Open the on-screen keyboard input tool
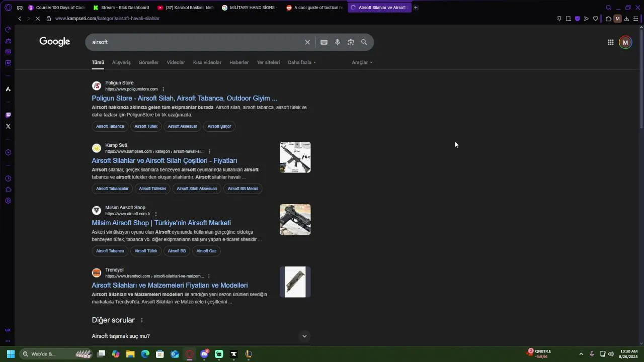Image resolution: width=644 pixels, height=362 pixels. (324, 42)
